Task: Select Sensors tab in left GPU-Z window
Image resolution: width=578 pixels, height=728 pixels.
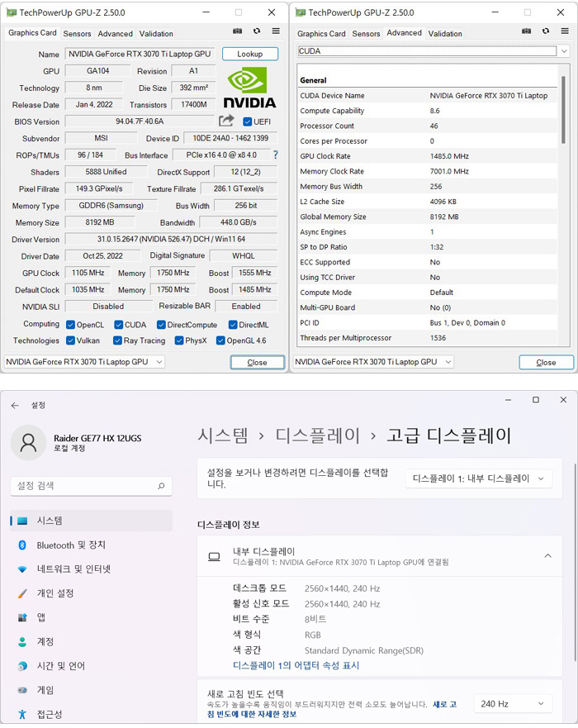Action: click(77, 33)
